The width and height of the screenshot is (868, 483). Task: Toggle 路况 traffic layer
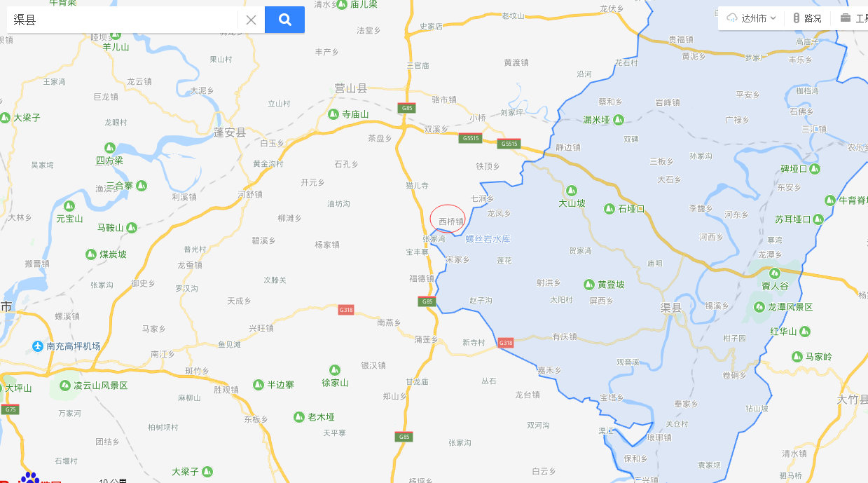(x=807, y=18)
